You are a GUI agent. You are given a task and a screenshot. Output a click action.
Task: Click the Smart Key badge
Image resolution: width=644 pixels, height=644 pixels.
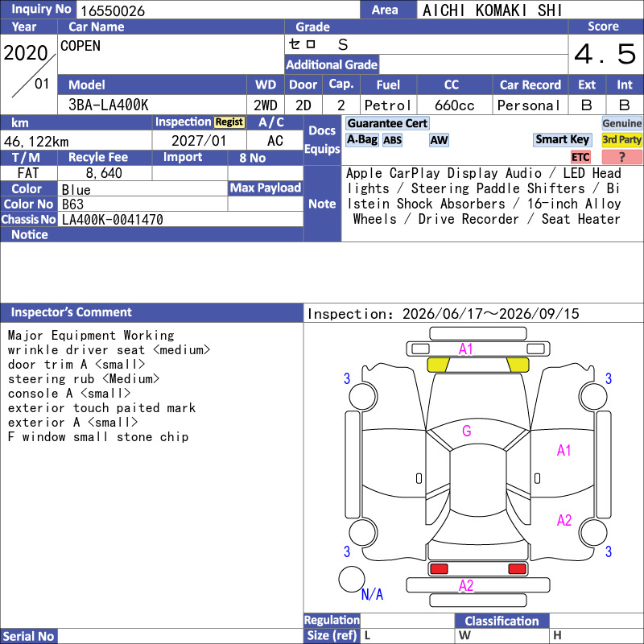tap(562, 139)
